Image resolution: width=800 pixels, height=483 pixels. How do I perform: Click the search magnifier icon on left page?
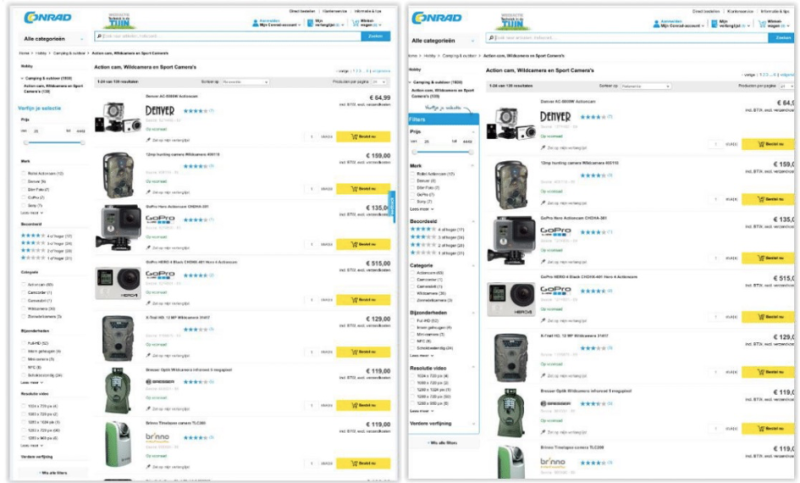tap(99, 36)
